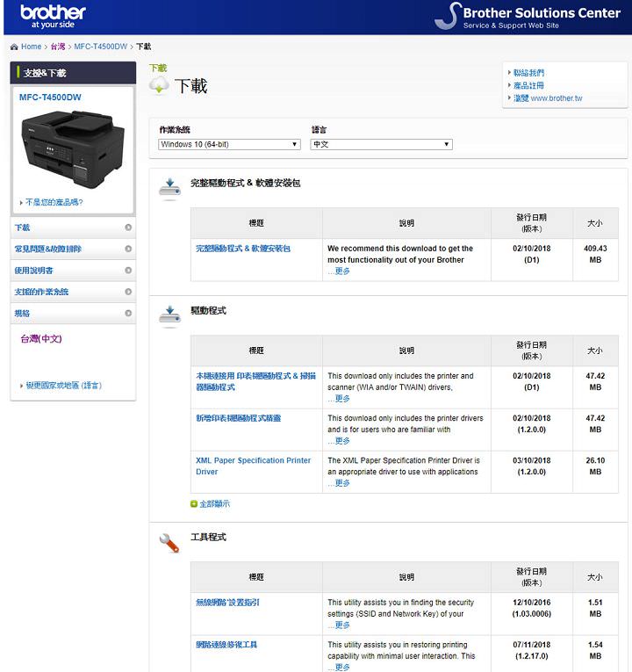Open 本機連接用 印表機驅動程式 & 掃描器驅動程式 link

click(255, 381)
